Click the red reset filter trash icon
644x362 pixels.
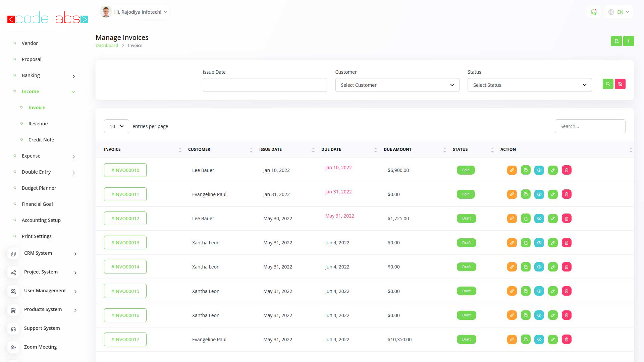pyautogui.click(x=620, y=84)
